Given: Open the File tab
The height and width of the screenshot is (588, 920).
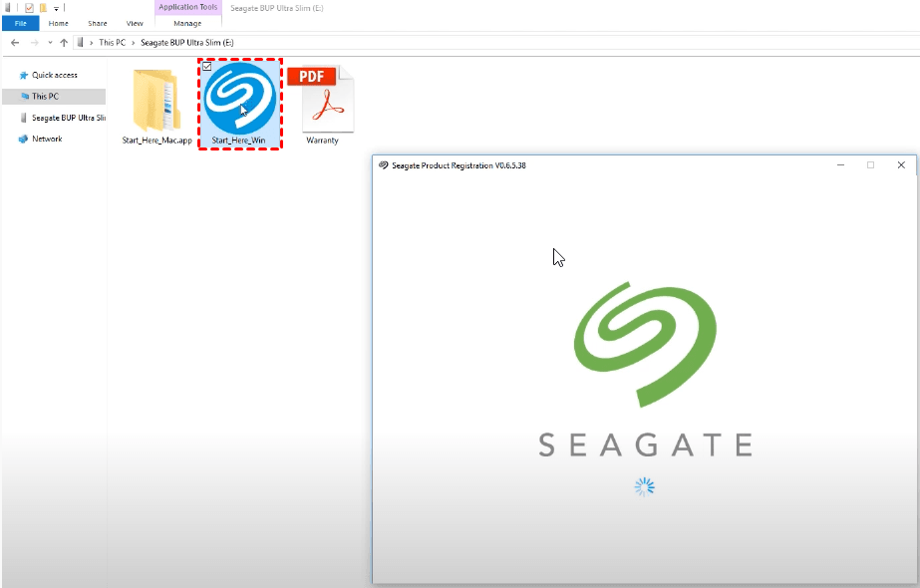Looking at the screenshot, I should click(x=21, y=24).
